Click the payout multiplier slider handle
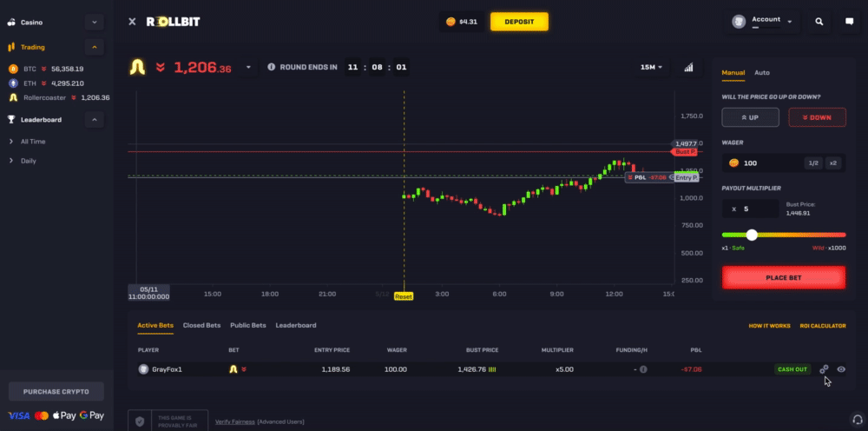 click(x=751, y=235)
